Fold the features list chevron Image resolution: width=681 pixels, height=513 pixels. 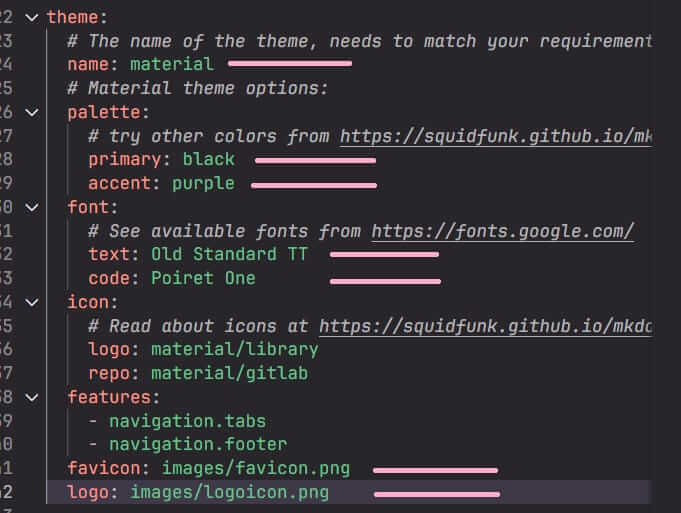click(x=31, y=397)
